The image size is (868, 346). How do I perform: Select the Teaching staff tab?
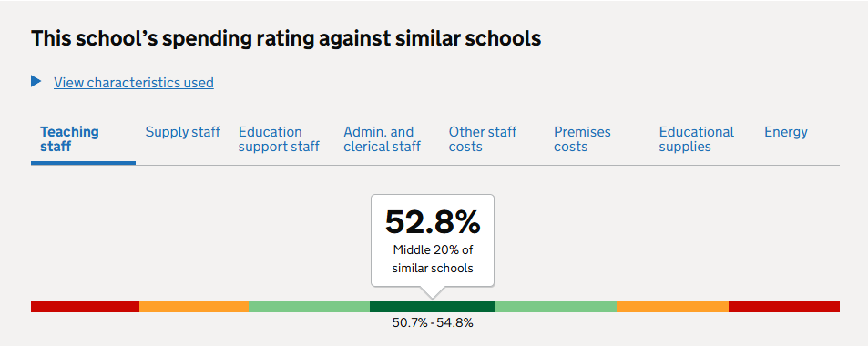(70, 139)
